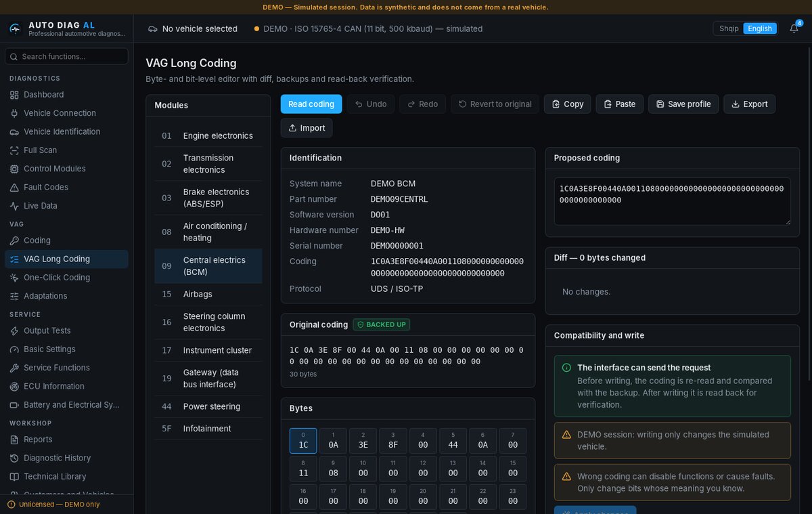Click the Output Tests icon

(x=14, y=330)
